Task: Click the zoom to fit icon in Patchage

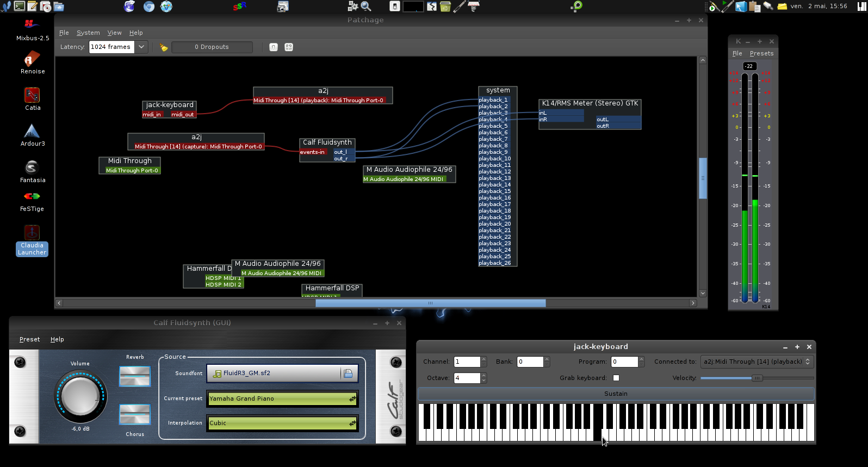Action: tap(289, 47)
